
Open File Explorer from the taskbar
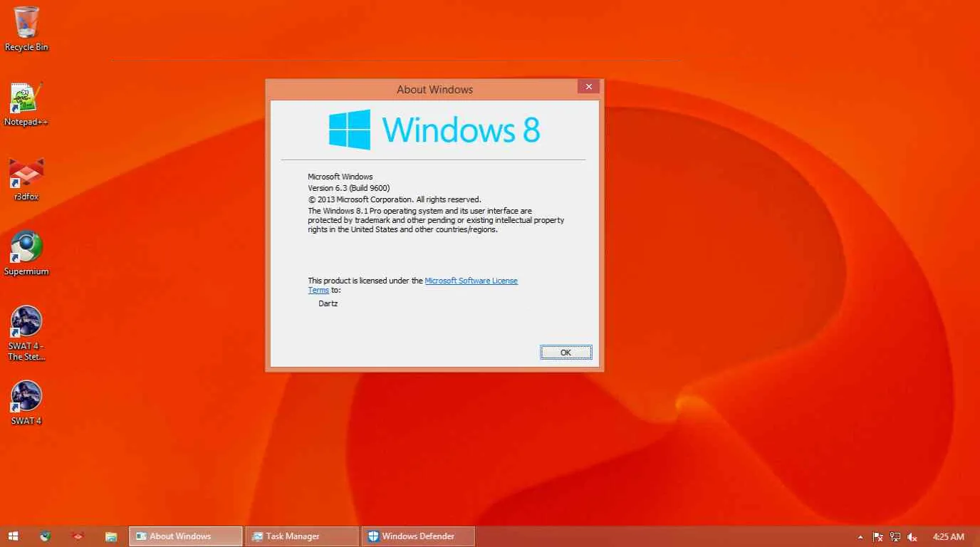(x=110, y=536)
